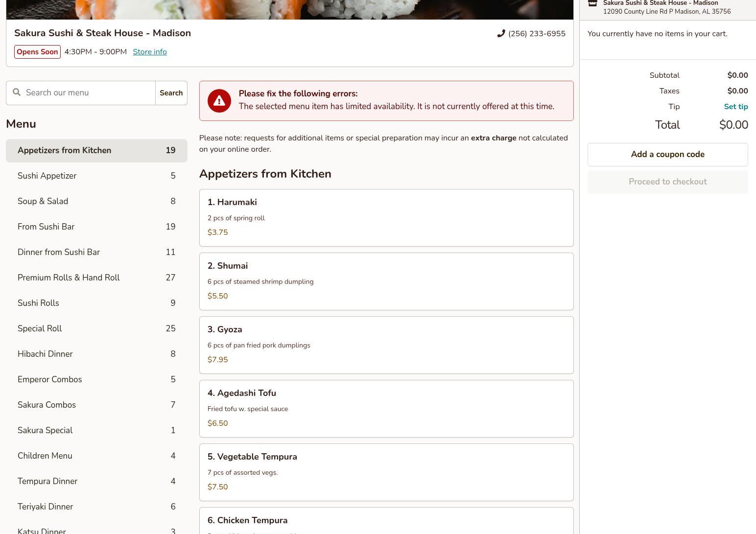Click the phone icon beside the restaurant number
The image size is (756, 534).
coord(501,33)
